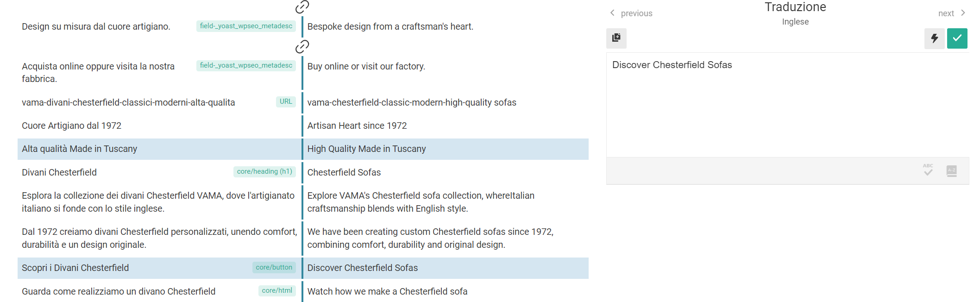Screen dimensions: 980x302
Task: Click the copy source text icon
Action: pos(616,38)
